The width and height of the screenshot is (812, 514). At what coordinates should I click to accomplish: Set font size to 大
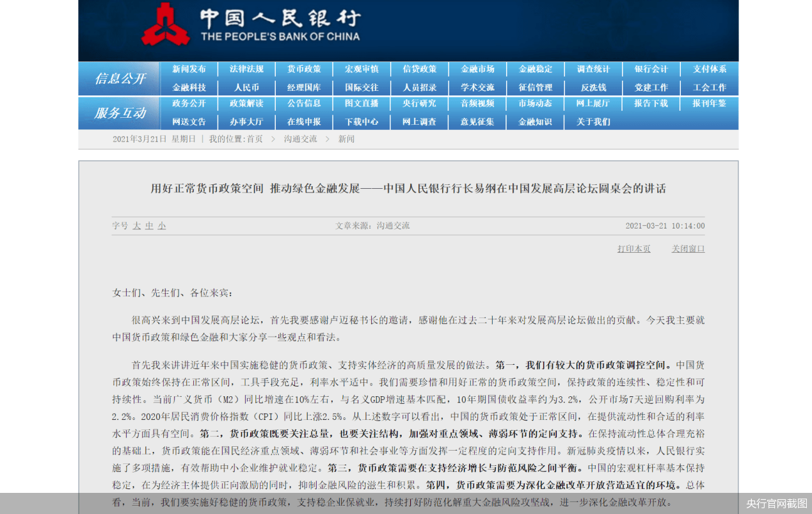coord(136,226)
